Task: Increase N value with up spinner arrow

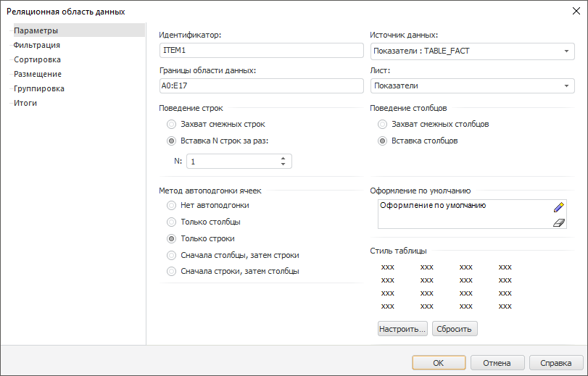Action: click(x=283, y=157)
